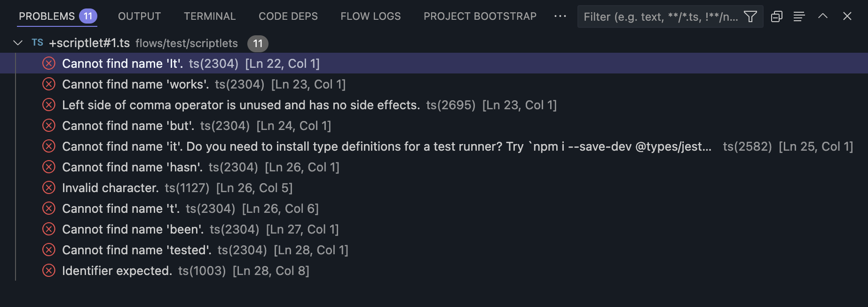This screenshot has width=868, height=307.
Task: Select "Cannot find name 'works'" error
Action: (x=135, y=84)
